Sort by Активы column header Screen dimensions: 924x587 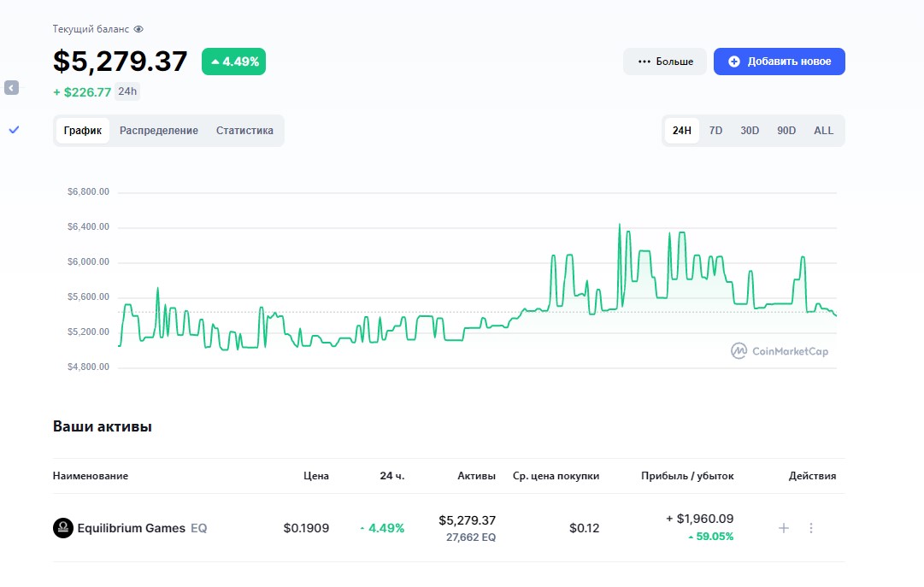click(x=476, y=476)
